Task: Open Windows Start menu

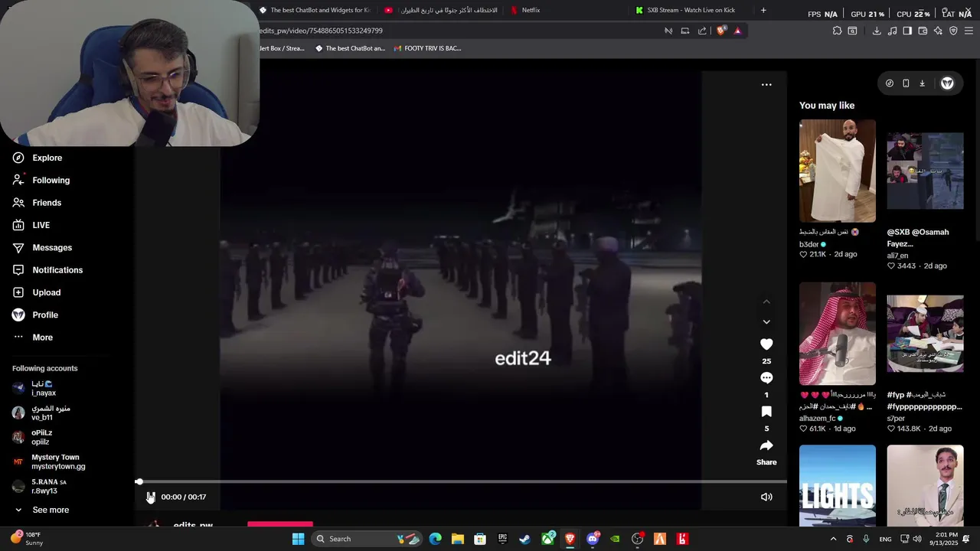Action: coord(298,539)
